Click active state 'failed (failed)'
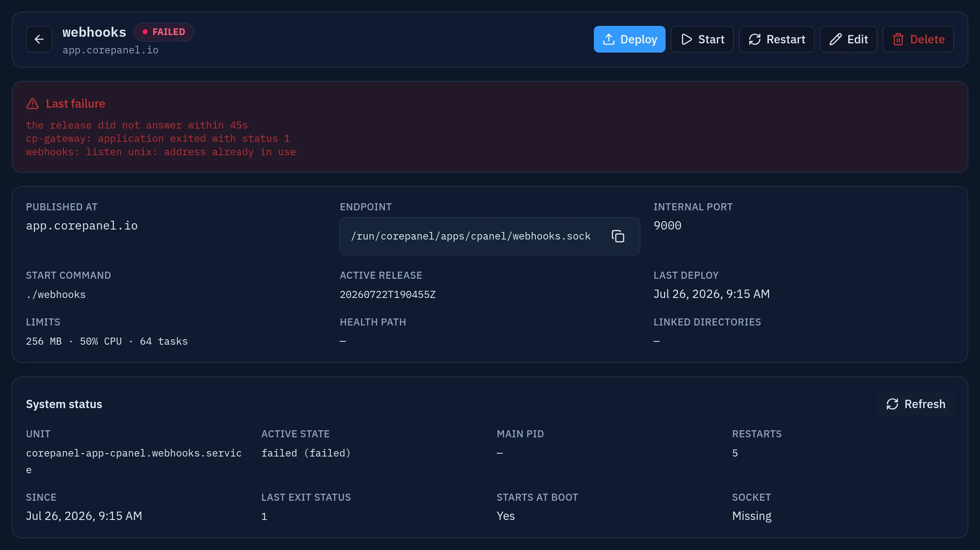The width and height of the screenshot is (980, 550). coord(306,453)
